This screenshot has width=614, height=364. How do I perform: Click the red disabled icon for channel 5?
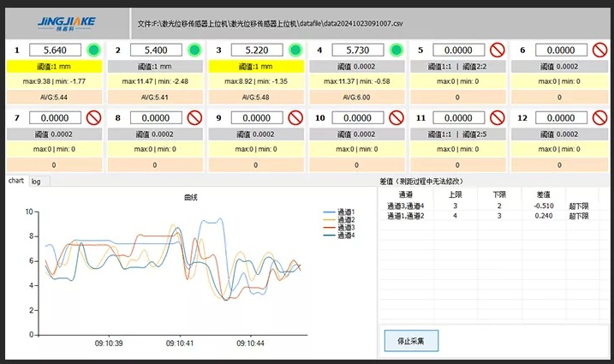click(x=498, y=51)
